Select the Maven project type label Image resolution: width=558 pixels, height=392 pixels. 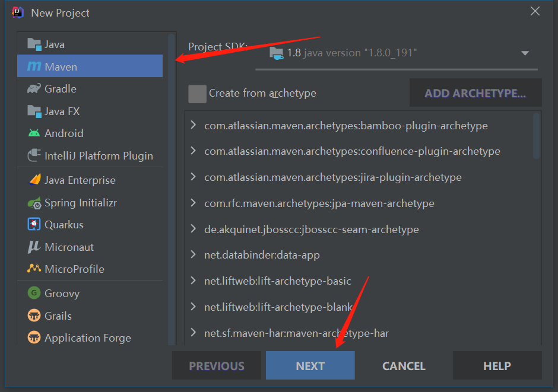(61, 67)
